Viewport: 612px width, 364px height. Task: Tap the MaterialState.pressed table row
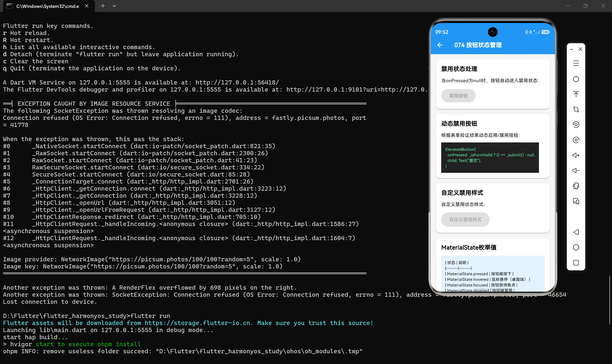coord(479,274)
